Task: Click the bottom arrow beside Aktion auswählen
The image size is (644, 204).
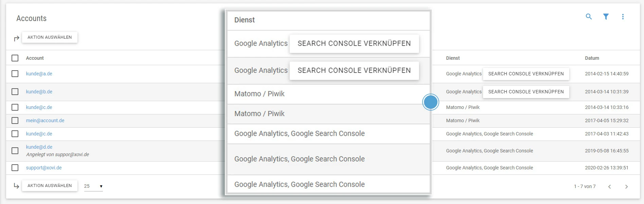Action: tap(16, 186)
